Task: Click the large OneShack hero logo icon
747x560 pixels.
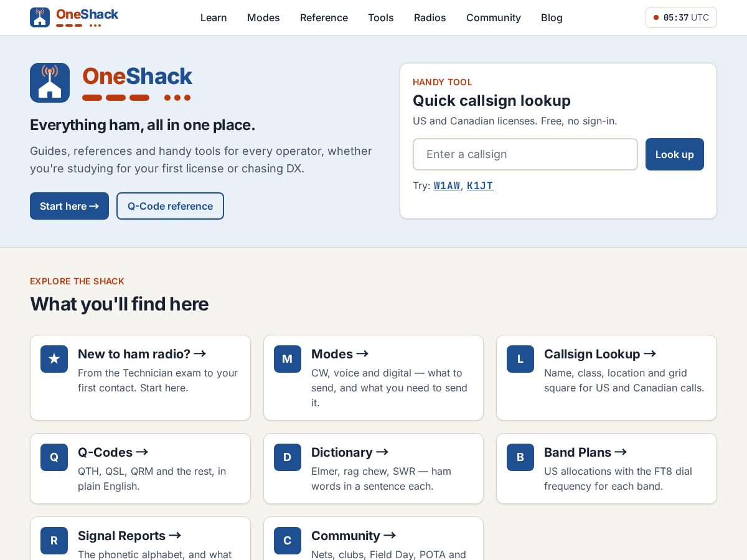Action: coord(50,83)
